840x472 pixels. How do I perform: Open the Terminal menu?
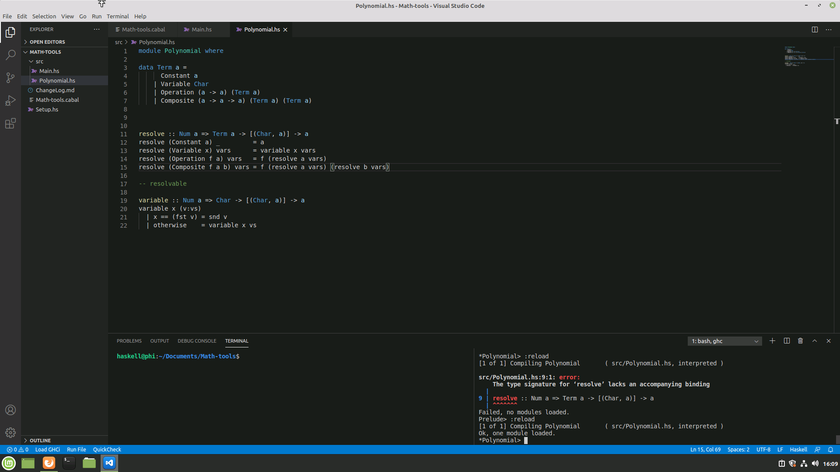118,16
